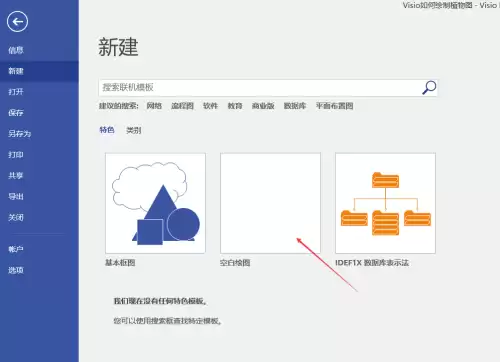Click the 流程图 suggested search link
This screenshot has height=362, width=500.
click(182, 106)
